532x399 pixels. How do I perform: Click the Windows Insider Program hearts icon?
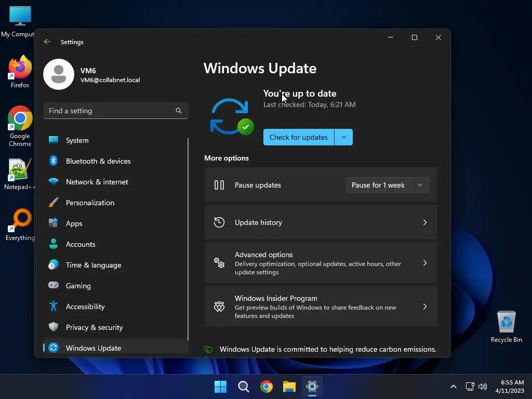[219, 307]
